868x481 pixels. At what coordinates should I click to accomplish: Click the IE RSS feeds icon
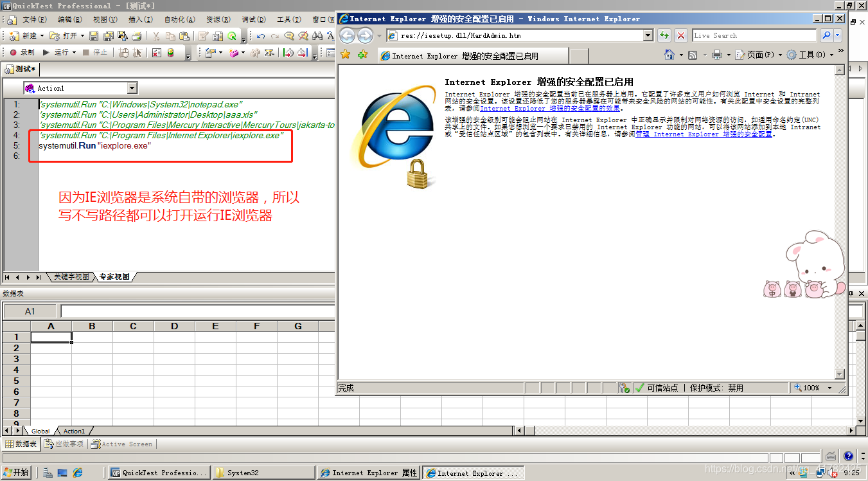point(693,55)
